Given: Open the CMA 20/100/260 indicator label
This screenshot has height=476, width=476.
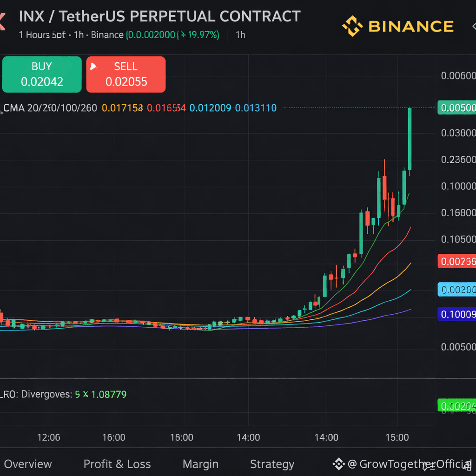Looking at the screenshot, I should point(50,108).
